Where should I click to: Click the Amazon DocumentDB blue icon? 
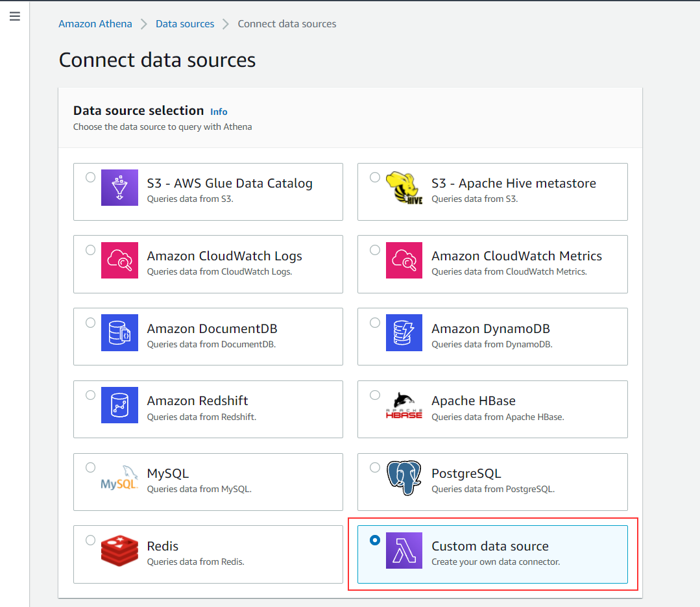point(119,333)
